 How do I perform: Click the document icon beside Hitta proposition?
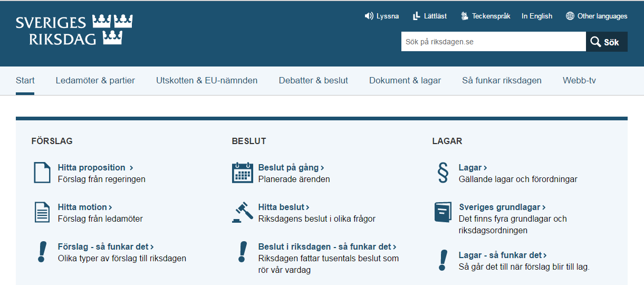click(42, 173)
